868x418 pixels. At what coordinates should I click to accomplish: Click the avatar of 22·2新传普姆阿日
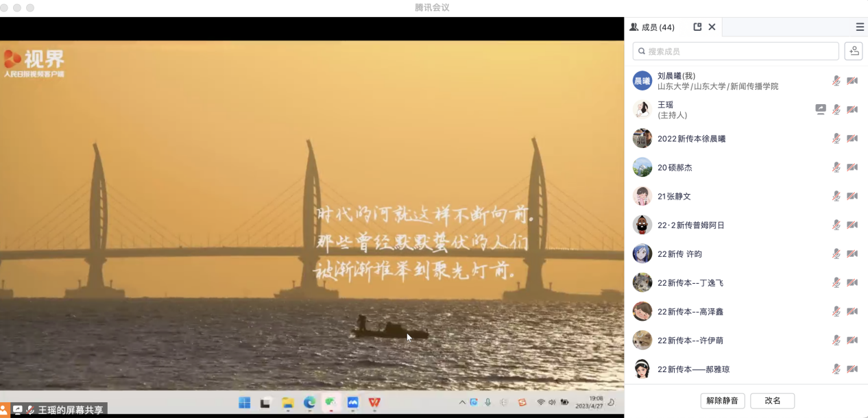(642, 225)
